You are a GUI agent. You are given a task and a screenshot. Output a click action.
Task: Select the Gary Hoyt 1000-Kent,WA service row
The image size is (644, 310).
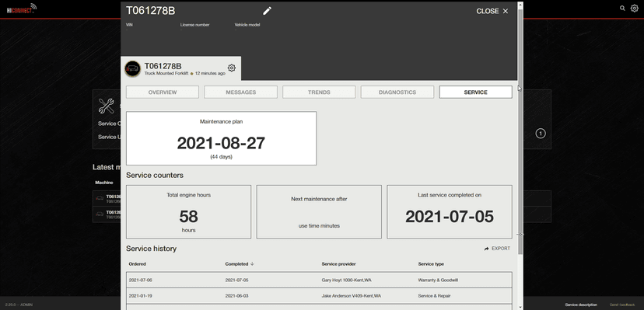pos(319,280)
